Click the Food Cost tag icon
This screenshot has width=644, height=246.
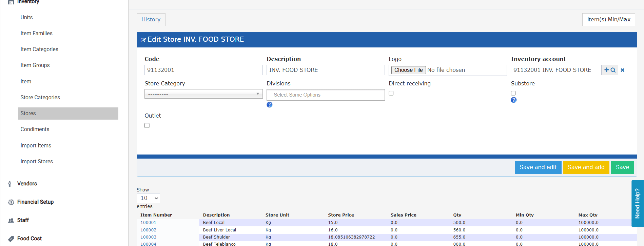click(x=11, y=239)
